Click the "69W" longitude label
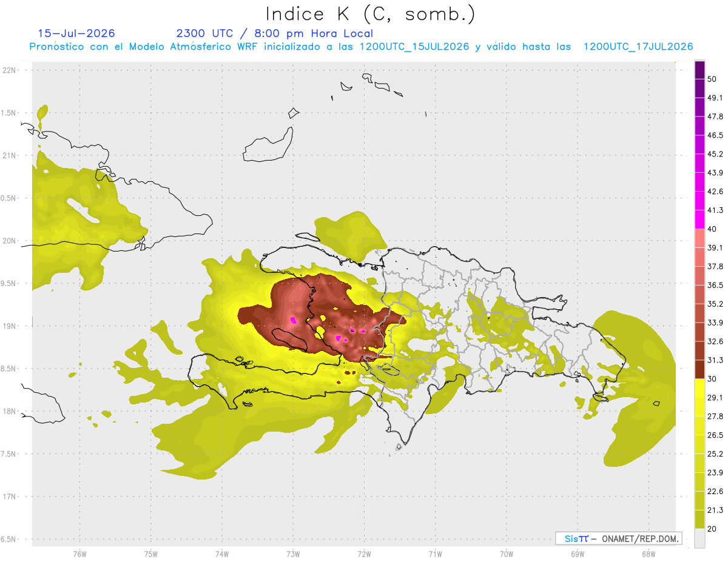728x562 pixels. click(x=578, y=554)
